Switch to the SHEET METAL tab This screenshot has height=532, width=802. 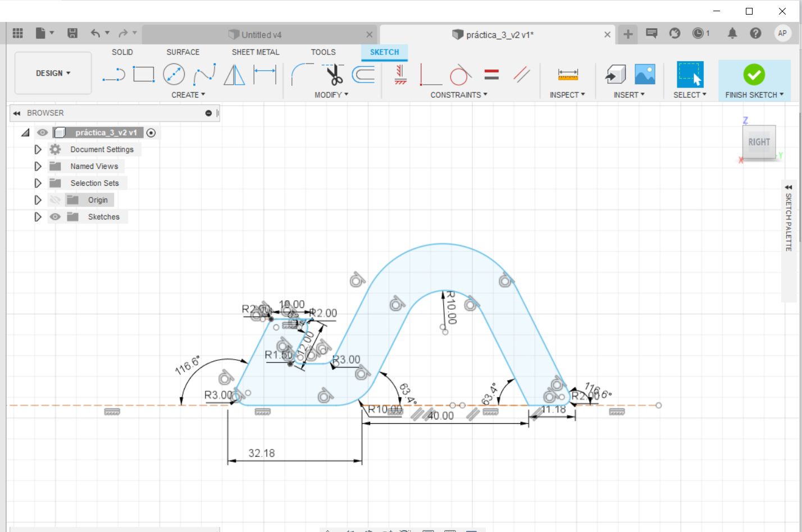[256, 52]
